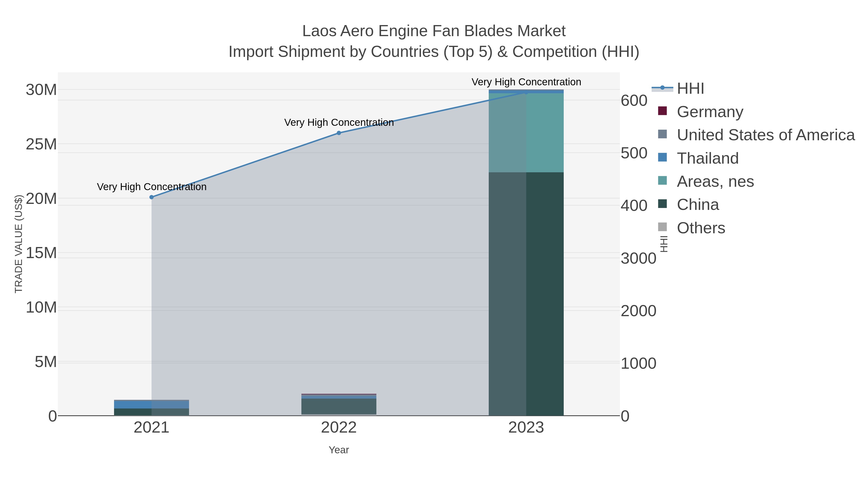
Task: Toggle Areas, nes series in legend
Action: [x=706, y=181]
